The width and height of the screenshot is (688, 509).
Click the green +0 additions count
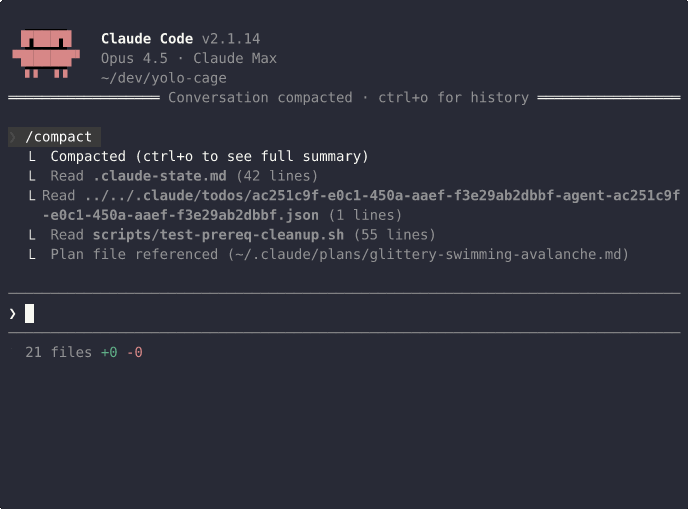[109, 352]
